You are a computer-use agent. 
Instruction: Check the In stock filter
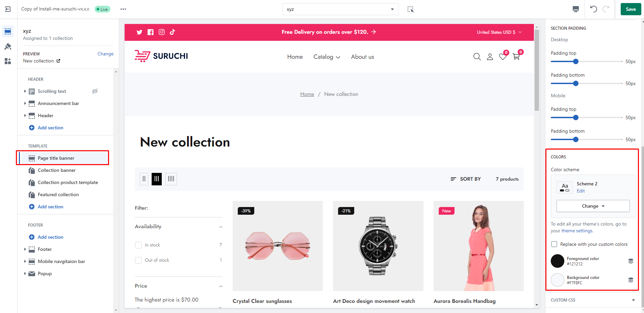138,245
